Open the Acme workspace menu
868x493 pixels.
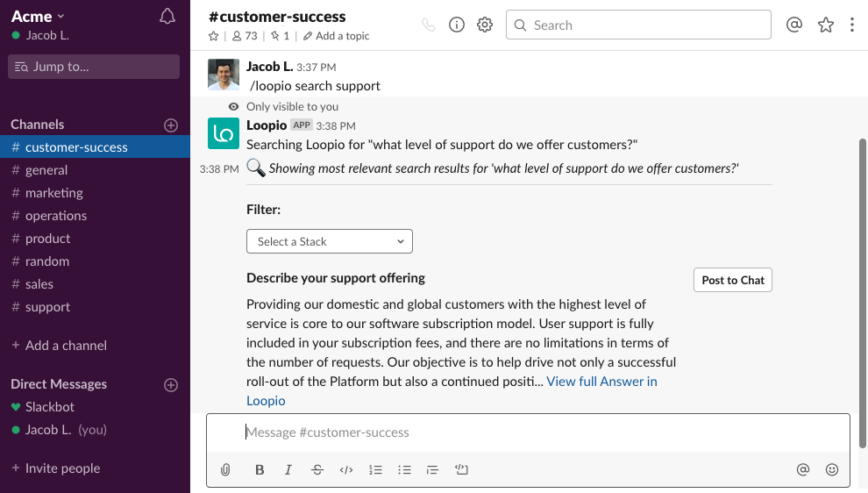38,17
